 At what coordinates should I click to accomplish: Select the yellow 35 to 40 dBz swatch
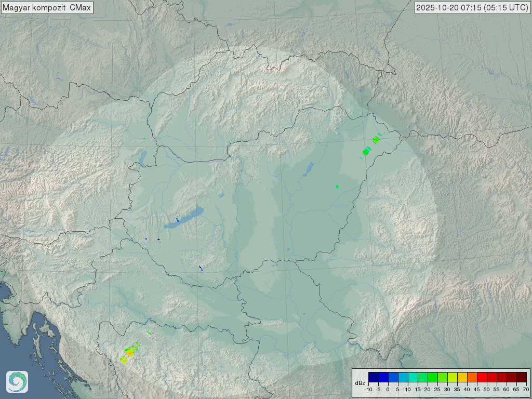coord(462,377)
